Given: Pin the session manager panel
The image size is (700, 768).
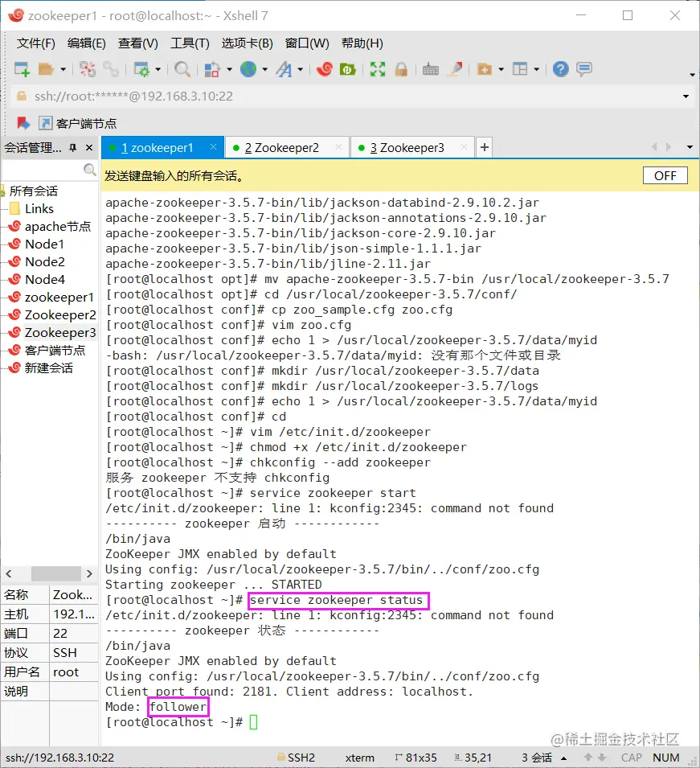Looking at the screenshot, I should (x=73, y=147).
